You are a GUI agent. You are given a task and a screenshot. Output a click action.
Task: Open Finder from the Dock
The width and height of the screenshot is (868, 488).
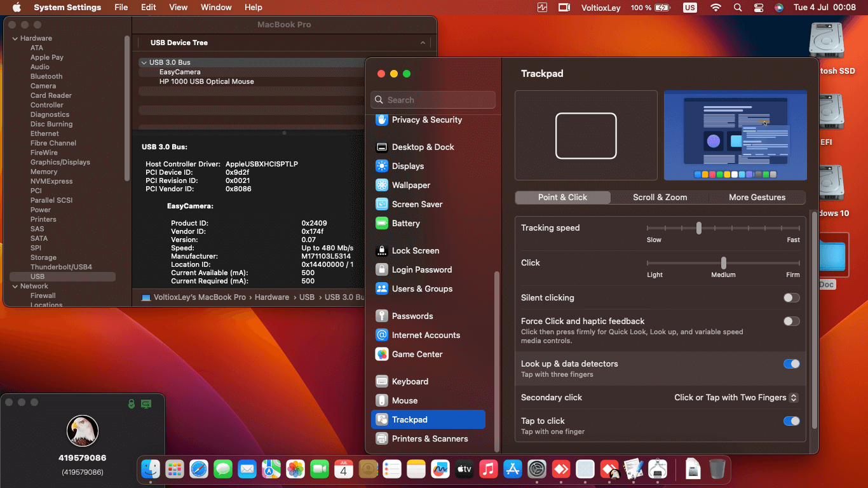151,470
